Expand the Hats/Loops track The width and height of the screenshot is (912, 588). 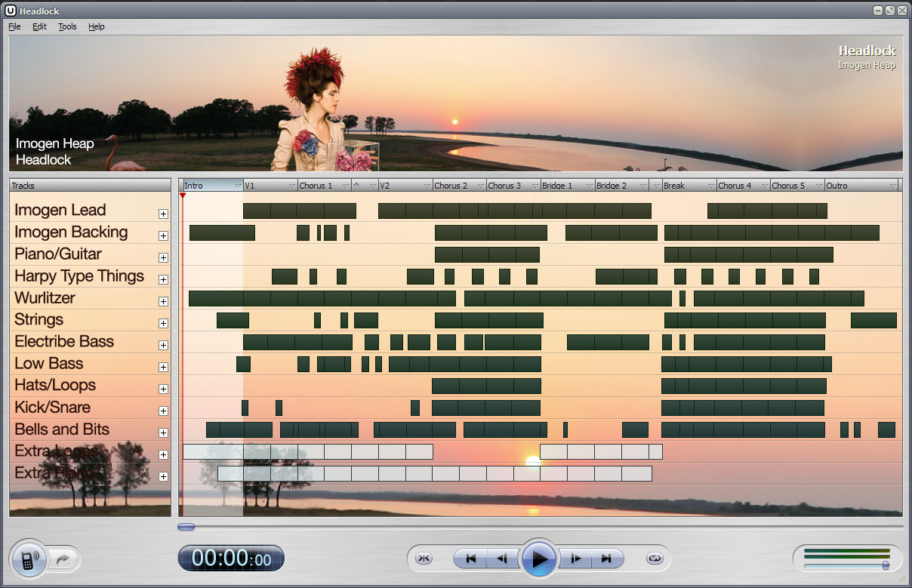coord(163,389)
